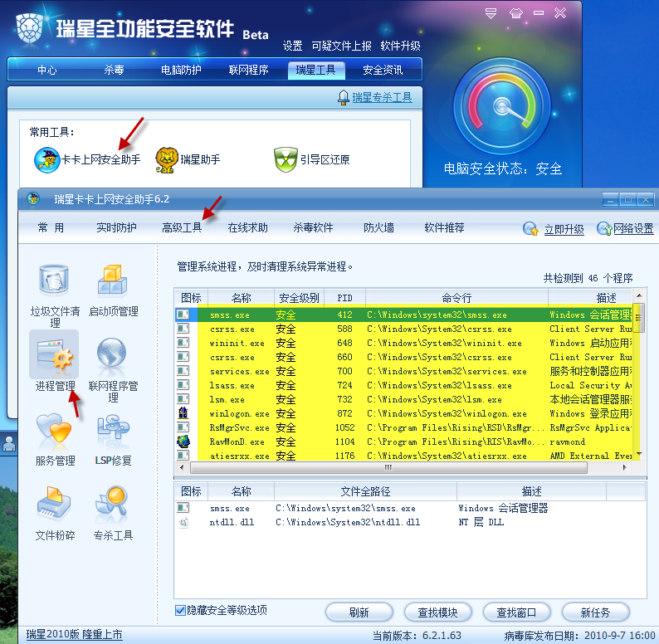Image resolution: width=659 pixels, height=644 pixels.
Task: Click the winlogon.exe process icon
Action: pos(183,413)
